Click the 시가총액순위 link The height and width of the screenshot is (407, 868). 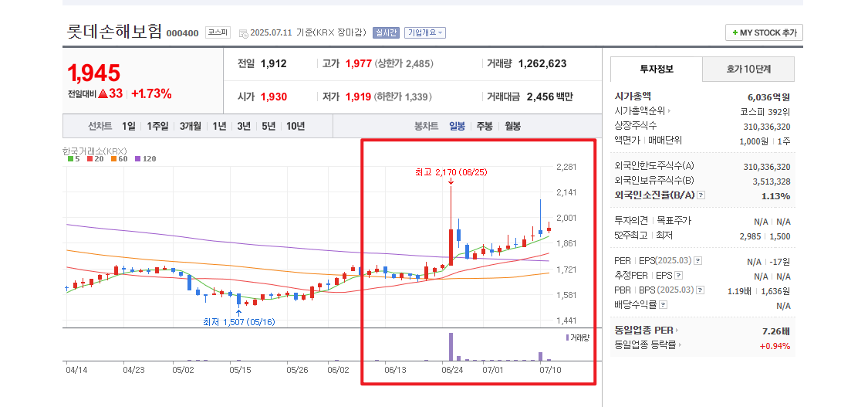[x=640, y=110]
